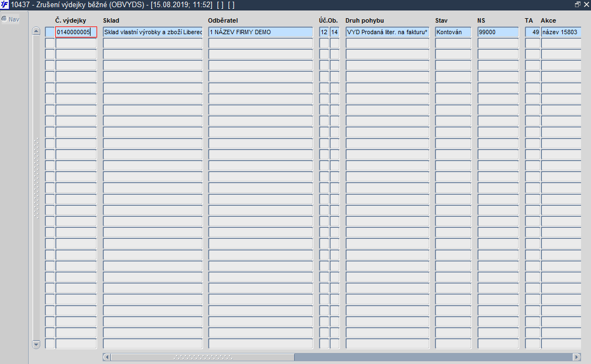This screenshot has height=364, width=591.
Task: Click the horizontal scrollbar thumb
Action: click(x=203, y=357)
